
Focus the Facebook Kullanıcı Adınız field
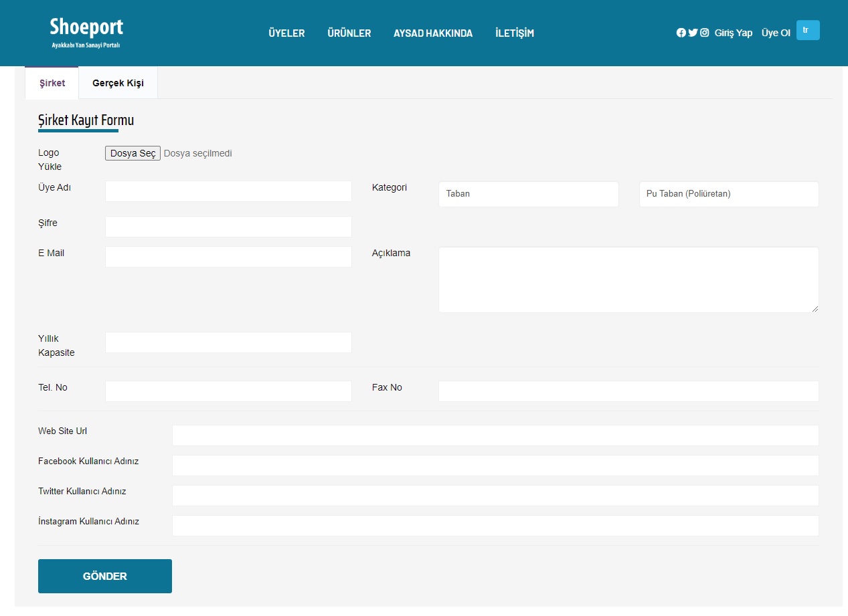[x=495, y=466]
